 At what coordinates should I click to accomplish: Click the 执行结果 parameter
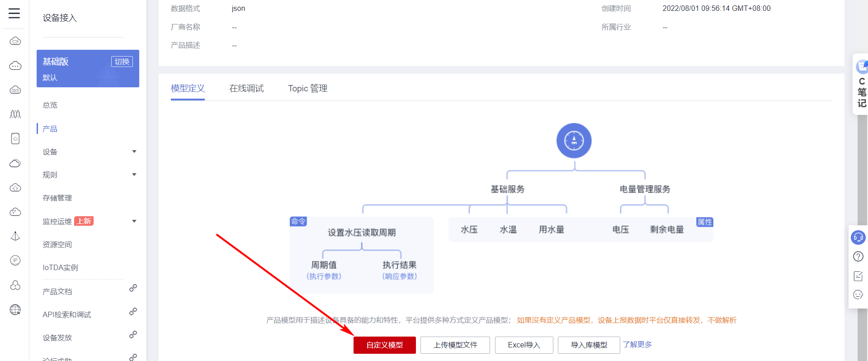(400, 265)
